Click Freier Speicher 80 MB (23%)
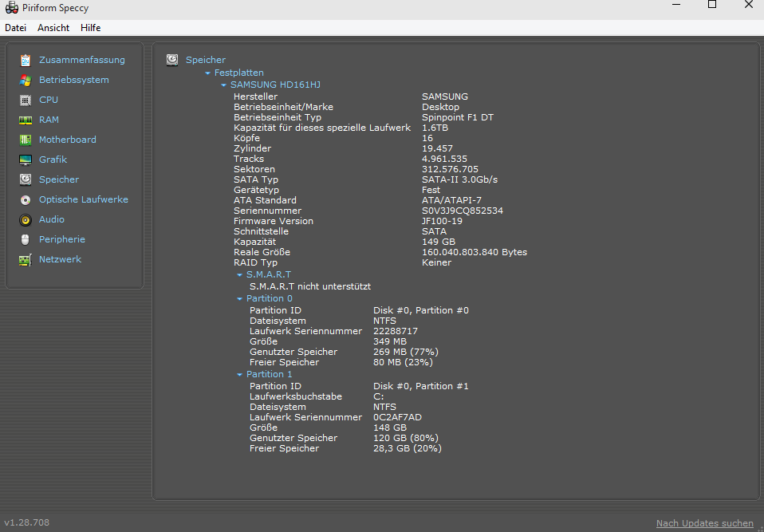Image resolution: width=764 pixels, height=532 pixels. [403, 362]
